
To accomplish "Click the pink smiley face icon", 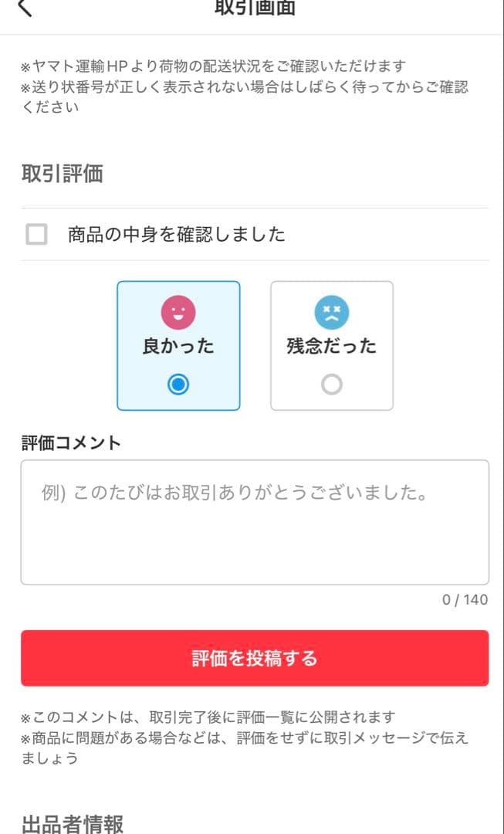I will [x=178, y=313].
